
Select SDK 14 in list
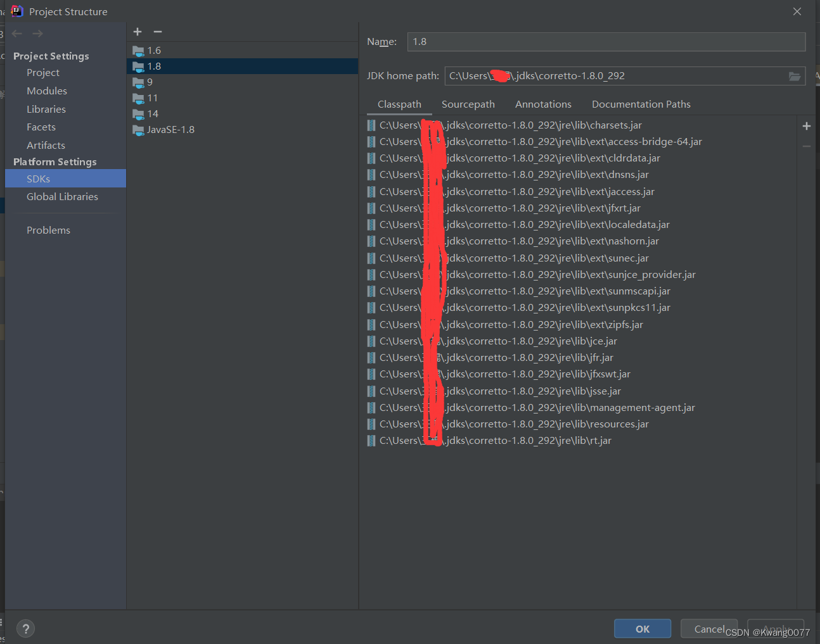242,114
